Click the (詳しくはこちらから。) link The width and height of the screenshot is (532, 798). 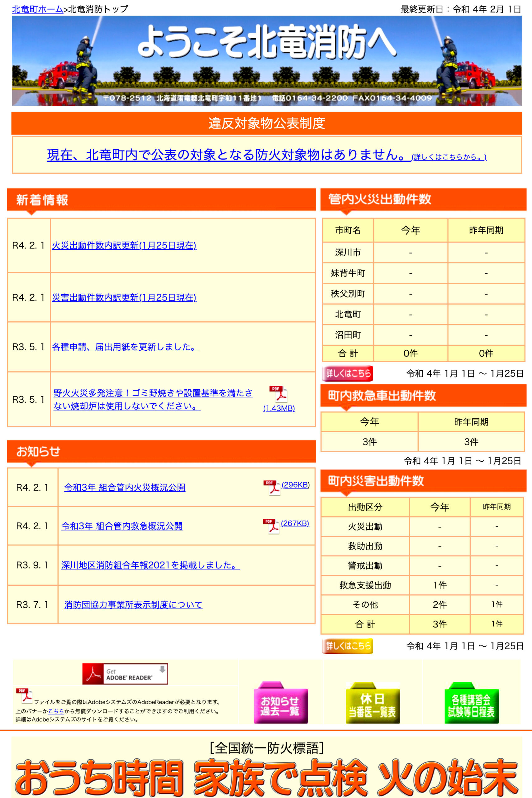449,157
